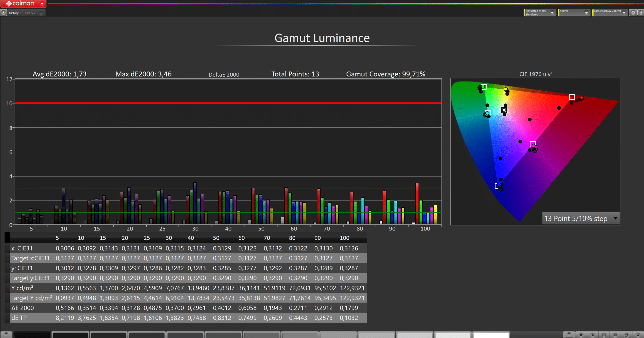
Task: Expand left panel with arrow button
Action: [x=3, y=12]
